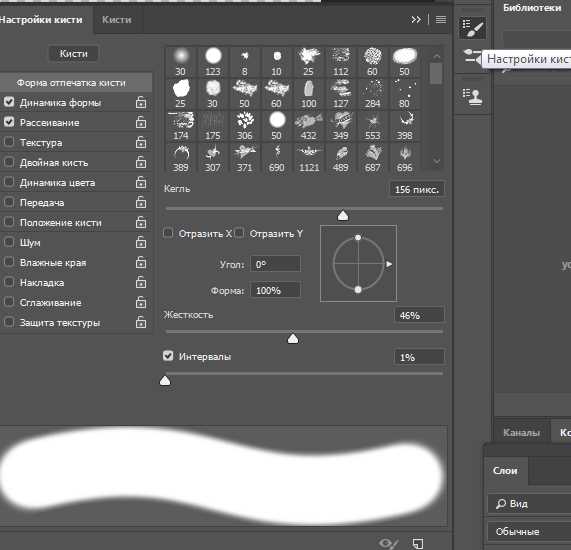
Task: Choose brush preset numbered 432
Action: tap(309, 126)
